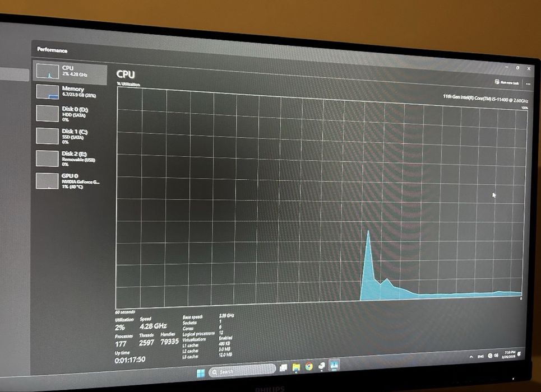Click the ENG language indicator
Screen dimensions: 541x392
pos(480,356)
